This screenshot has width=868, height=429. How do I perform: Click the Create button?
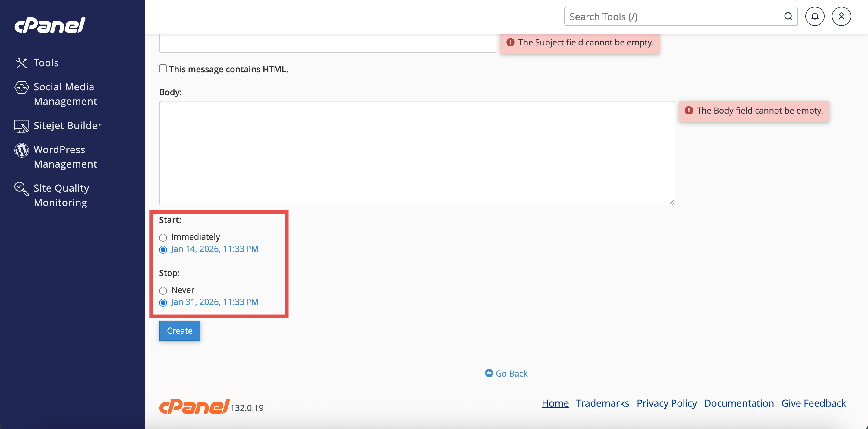pyautogui.click(x=180, y=331)
